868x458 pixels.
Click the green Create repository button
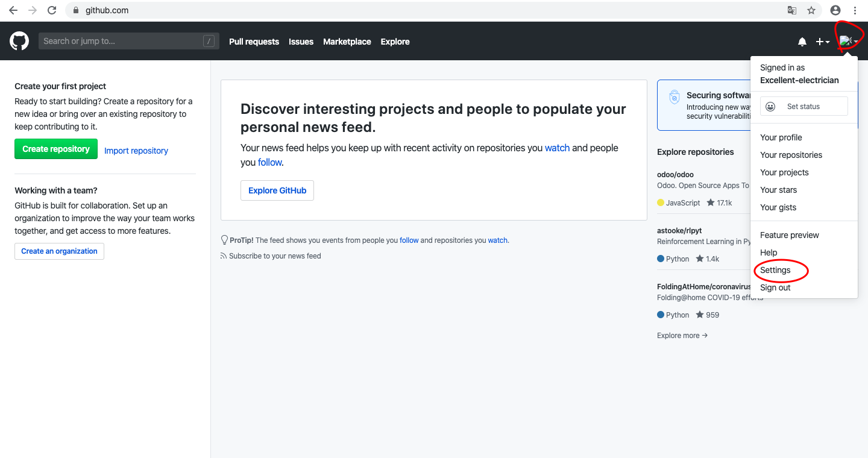(x=56, y=149)
